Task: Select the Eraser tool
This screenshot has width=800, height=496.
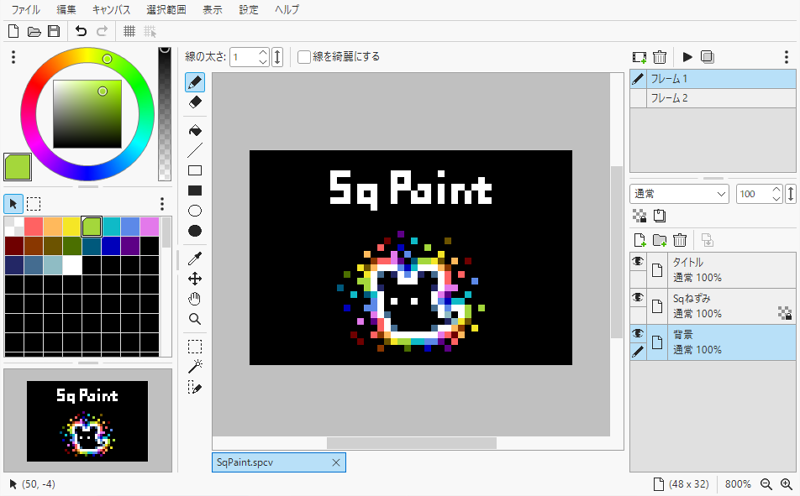Action: [196, 102]
